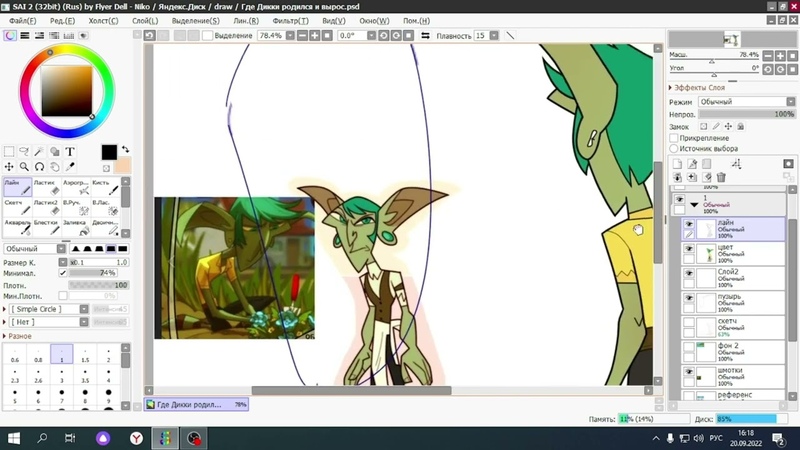Pick brush size 0.8 preset
The height and width of the screenshot is (450, 800).
[38, 355]
